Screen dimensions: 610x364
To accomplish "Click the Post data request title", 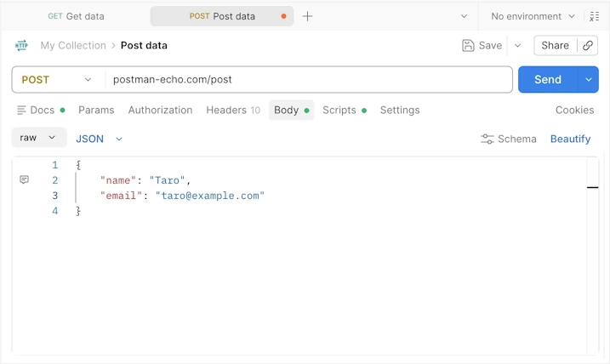I will tap(144, 46).
